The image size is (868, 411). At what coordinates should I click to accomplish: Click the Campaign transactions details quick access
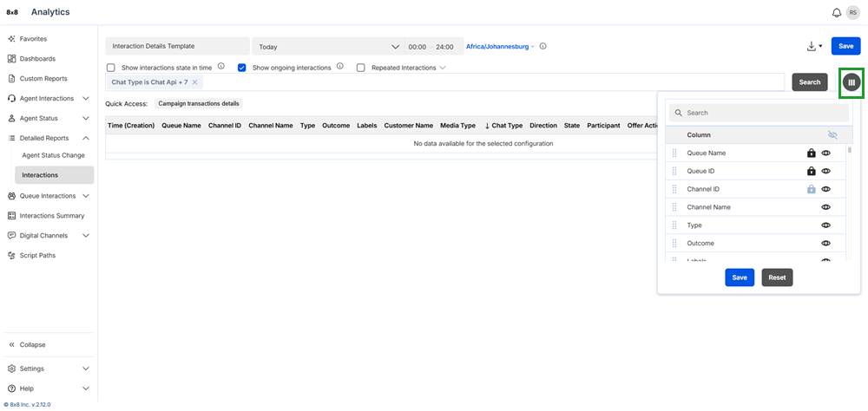pyautogui.click(x=199, y=103)
